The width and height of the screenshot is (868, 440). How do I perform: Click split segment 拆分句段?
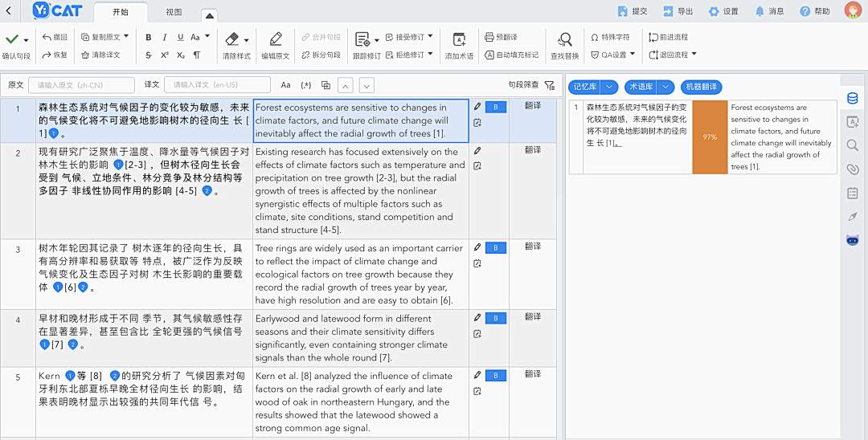[321, 55]
